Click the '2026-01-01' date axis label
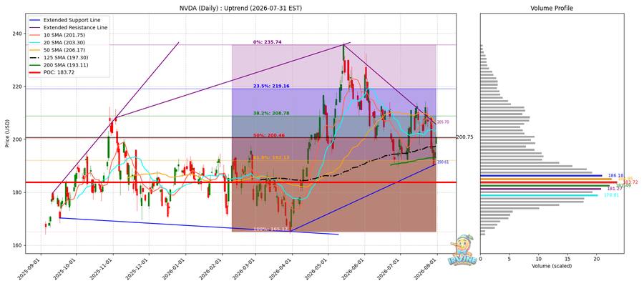Image resolution: width=644 pixels, height=286 pixels. (x=174, y=269)
